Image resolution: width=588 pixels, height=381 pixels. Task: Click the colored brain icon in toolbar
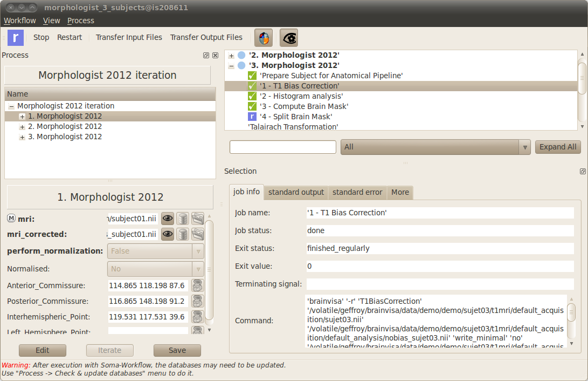[264, 38]
